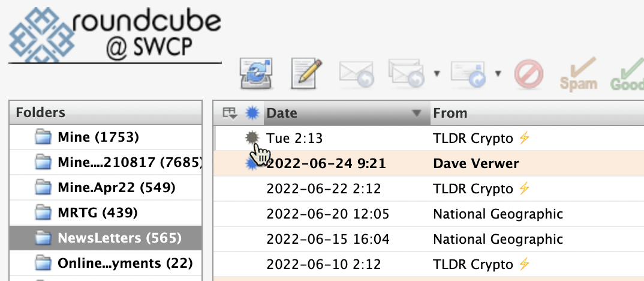The width and height of the screenshot is (644, 281).
Task: Sort messages by the From column
Action: point(450,113)
